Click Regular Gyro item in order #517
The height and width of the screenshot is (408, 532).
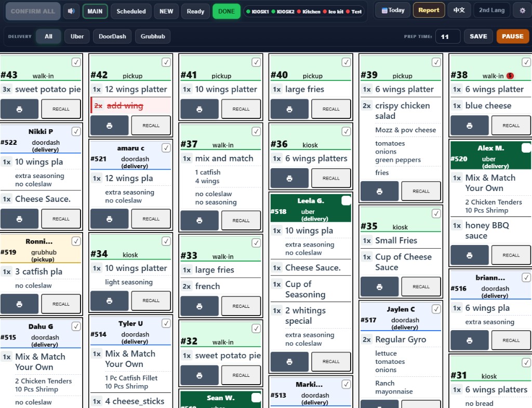click(x=401, y=339)
